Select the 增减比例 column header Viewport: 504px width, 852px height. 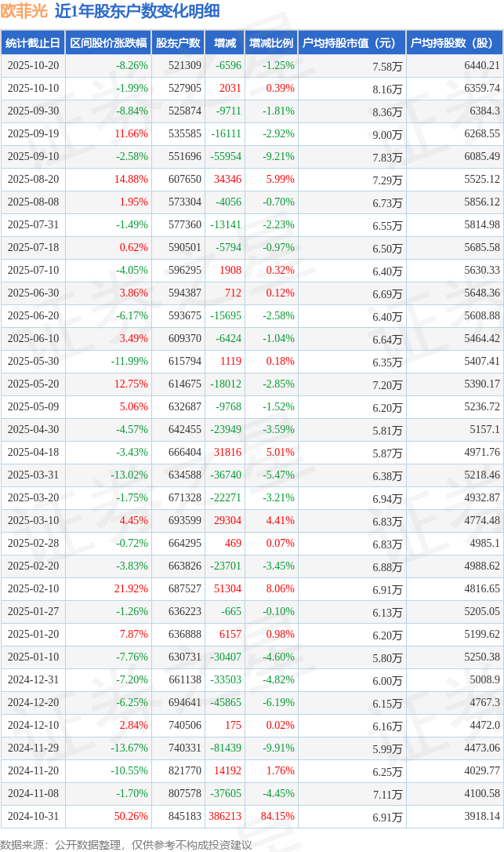point(270,43)
